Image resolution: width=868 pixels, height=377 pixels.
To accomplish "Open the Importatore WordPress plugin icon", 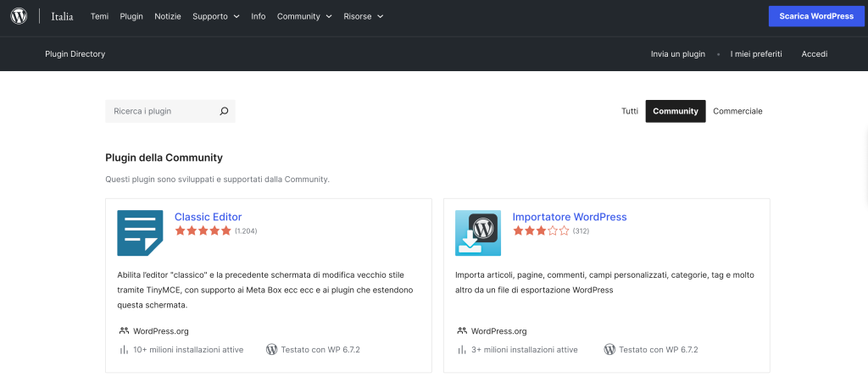I will 478,233.
